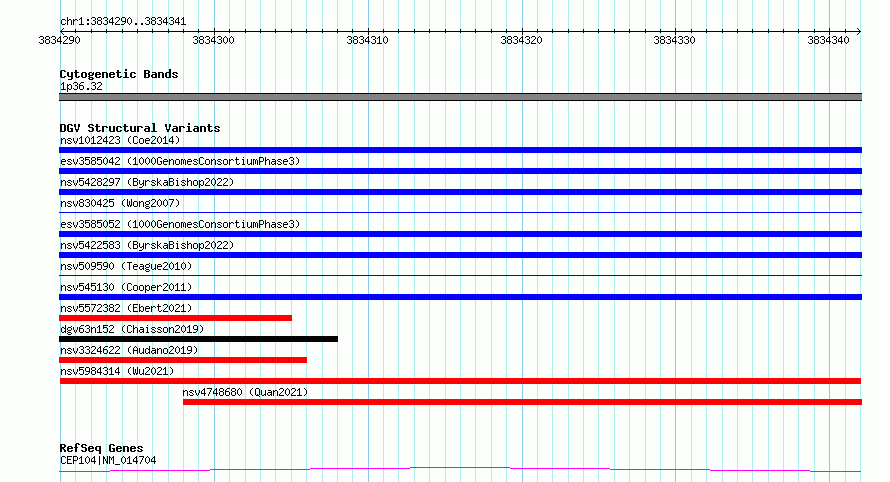The height and width of the screenshot is (482, 890).
Task: Click ruler position 3834340
Action: [x=828, y=40]
